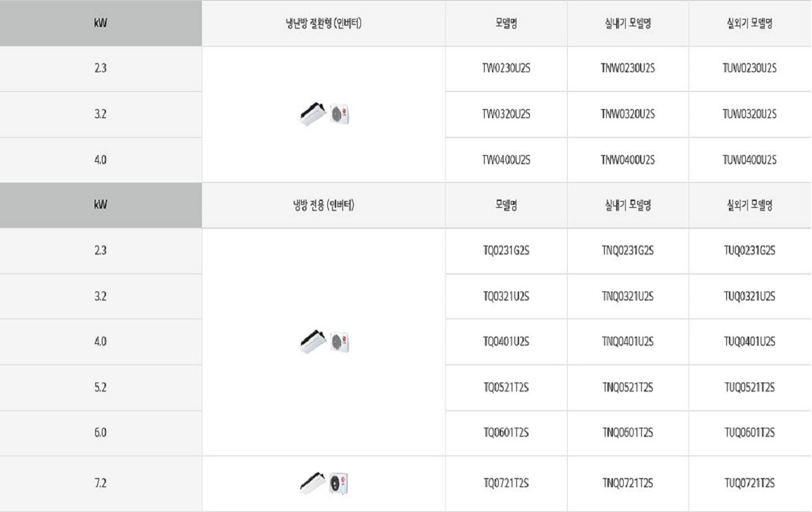Click the first kW column header
The image size is (812, 512).
point(101,23)
